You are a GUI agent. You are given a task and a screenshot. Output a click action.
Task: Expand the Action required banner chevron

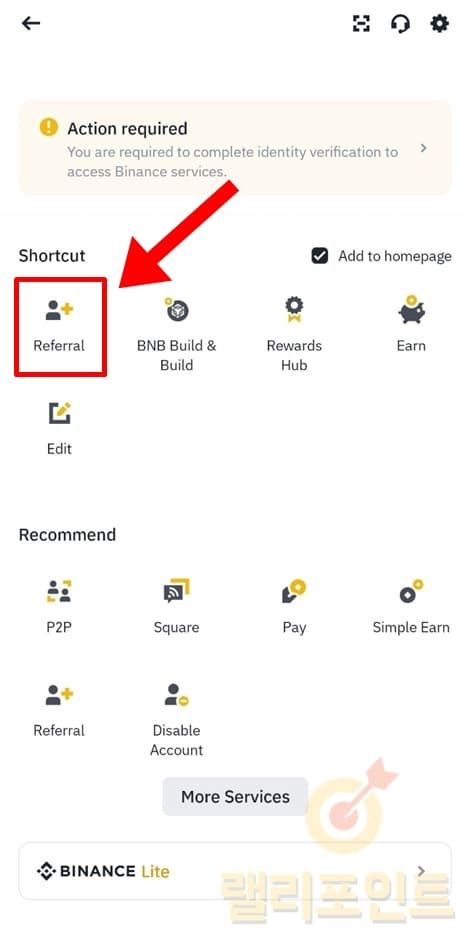(x=423, y=148)
